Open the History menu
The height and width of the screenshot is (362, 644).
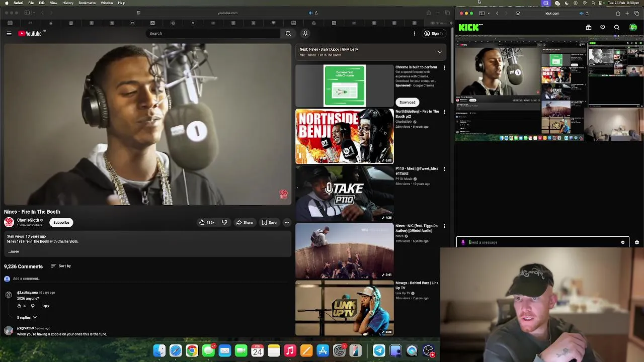[x=68, y=3]
